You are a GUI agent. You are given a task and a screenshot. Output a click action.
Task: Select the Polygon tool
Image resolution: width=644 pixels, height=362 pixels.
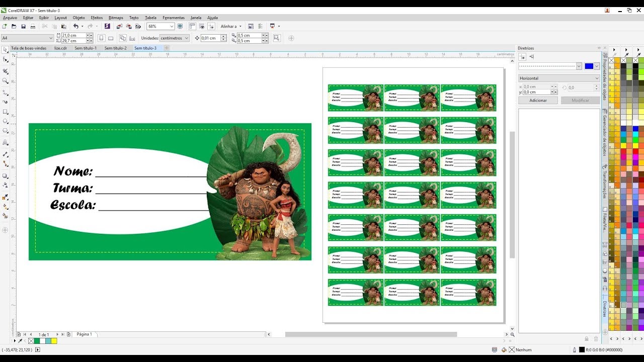coord(5,131)
